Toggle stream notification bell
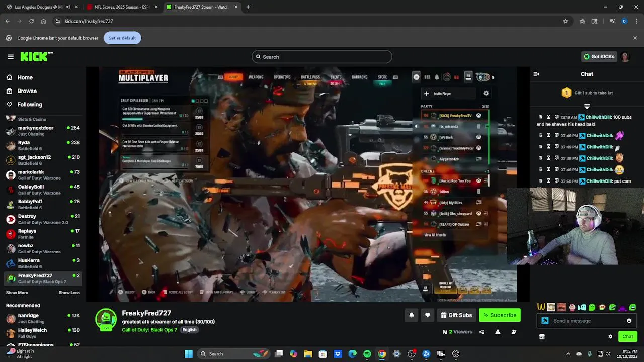The height and width of the screenshot is (362, 644). coord(411,315)
